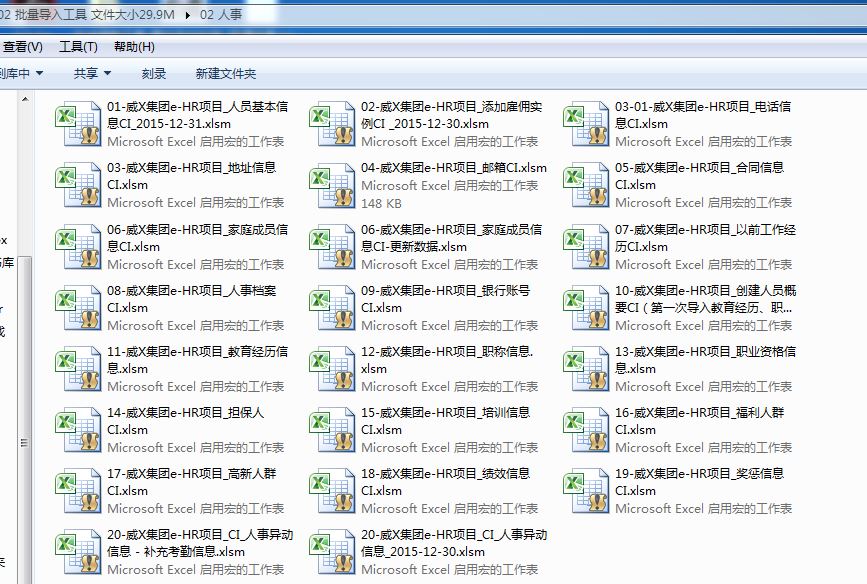
Task: Select the 13 职业资格信息 file icon
Action: tap(586, 368)
